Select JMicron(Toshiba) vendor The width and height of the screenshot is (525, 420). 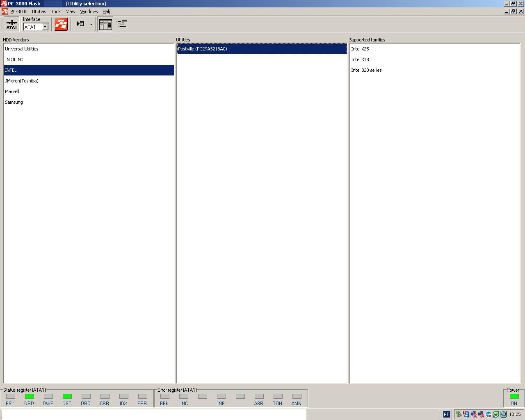(89, 81)
